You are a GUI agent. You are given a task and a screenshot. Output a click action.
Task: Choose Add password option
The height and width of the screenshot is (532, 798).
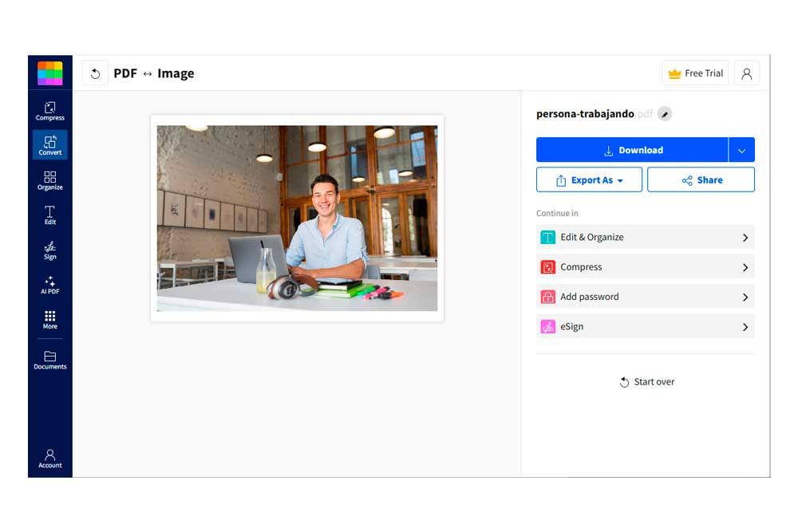645,297
